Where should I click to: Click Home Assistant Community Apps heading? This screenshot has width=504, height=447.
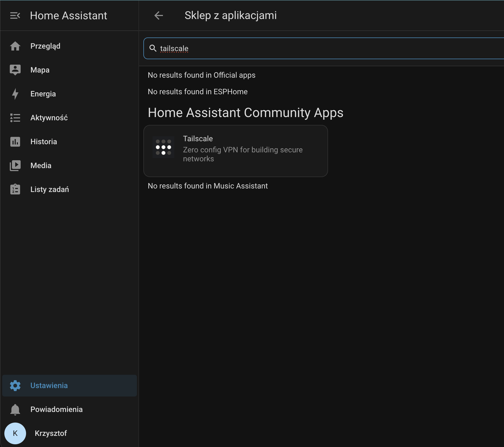click(245, 112)
